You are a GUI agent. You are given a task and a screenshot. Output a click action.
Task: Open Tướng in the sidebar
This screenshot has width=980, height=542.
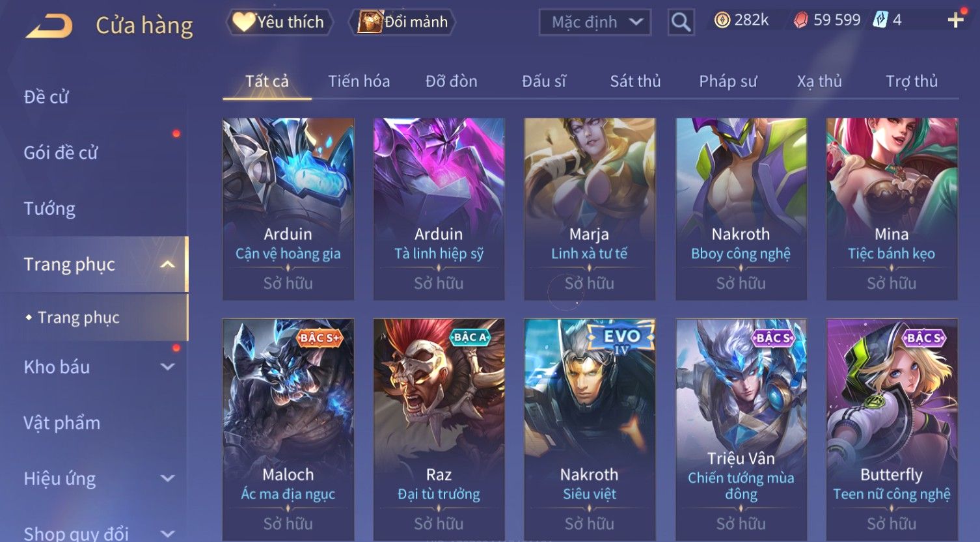pos(49,209)
